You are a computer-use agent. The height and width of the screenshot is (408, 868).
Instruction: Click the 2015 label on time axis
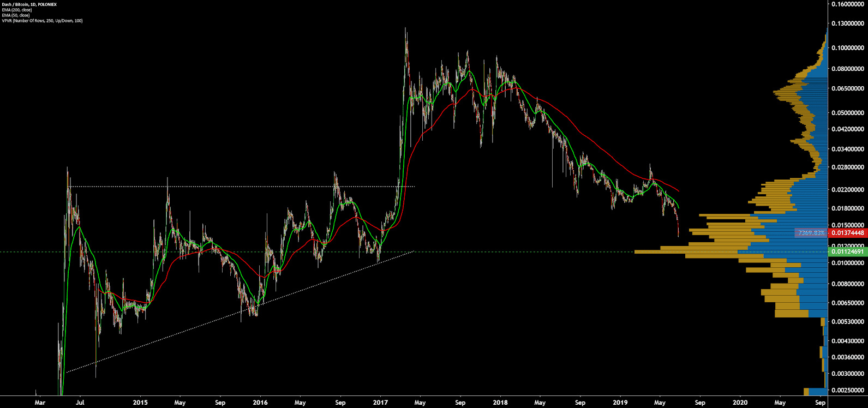pos(140,403)
